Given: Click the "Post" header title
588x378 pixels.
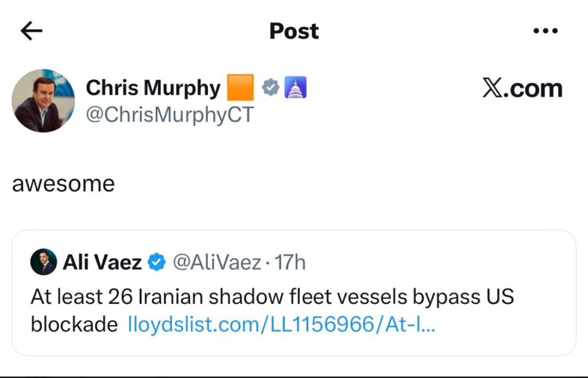Looking at the screenshot, I should click(294, 32).
